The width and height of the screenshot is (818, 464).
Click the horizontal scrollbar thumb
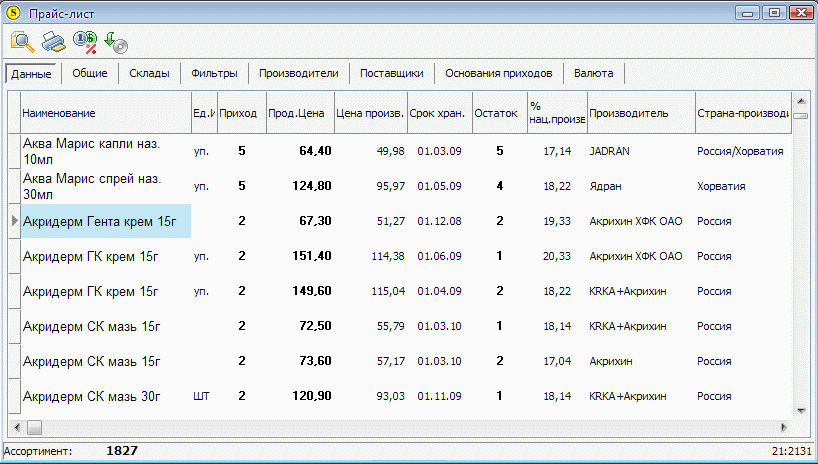click(34, 427)
